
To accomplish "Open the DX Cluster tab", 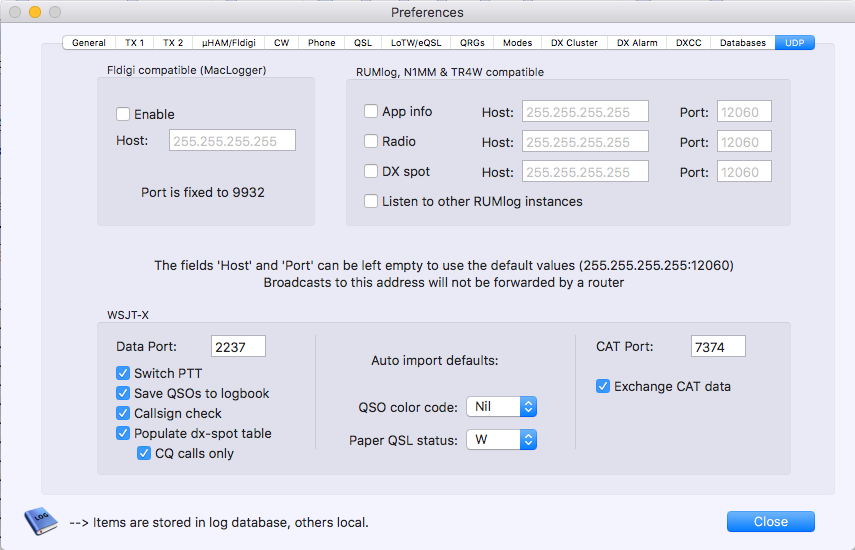I will tap(574, 43).
